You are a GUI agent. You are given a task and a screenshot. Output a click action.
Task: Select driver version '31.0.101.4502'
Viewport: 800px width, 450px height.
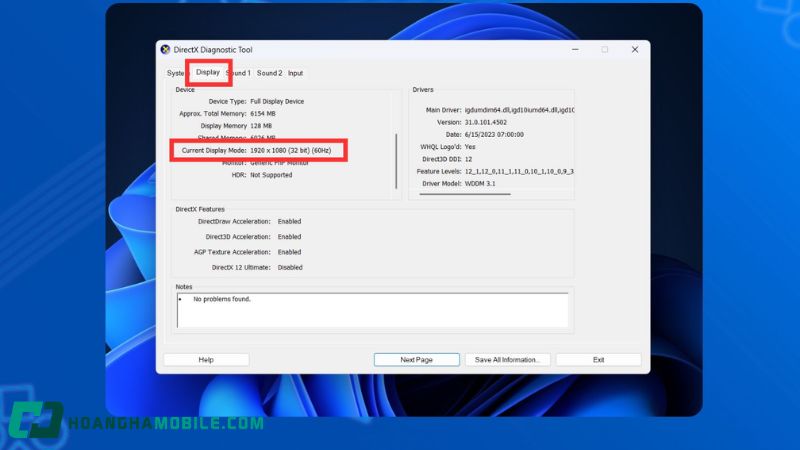[x=486, y=122]
